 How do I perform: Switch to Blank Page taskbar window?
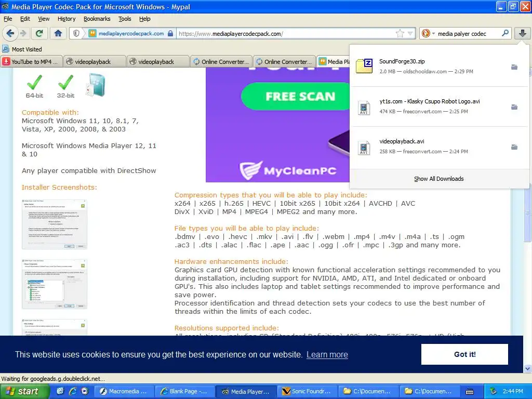184,391
